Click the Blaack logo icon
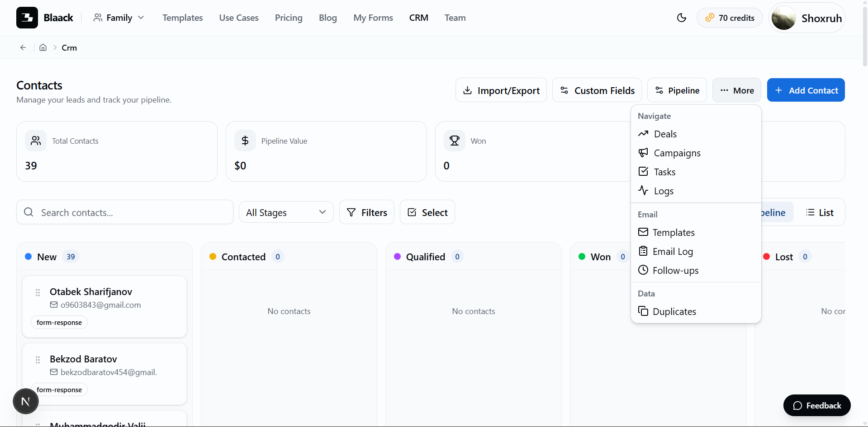This screenshot has height=427, width=868. (27, 18)
